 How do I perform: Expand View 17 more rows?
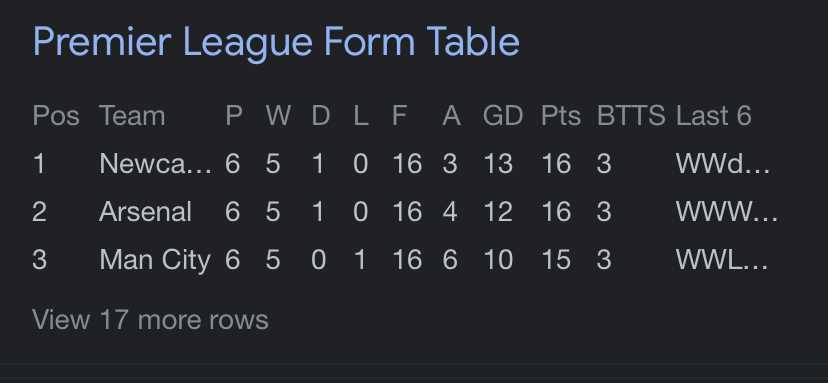pos(150,320)
